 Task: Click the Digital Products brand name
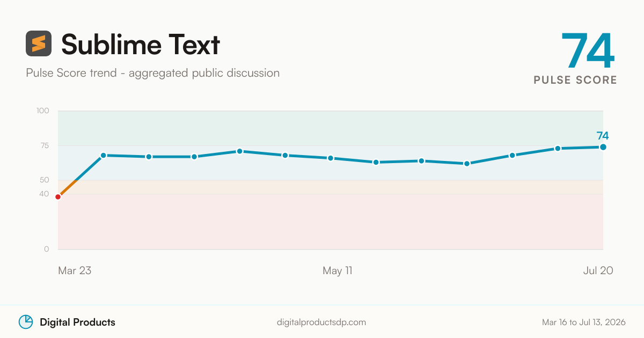77,322
